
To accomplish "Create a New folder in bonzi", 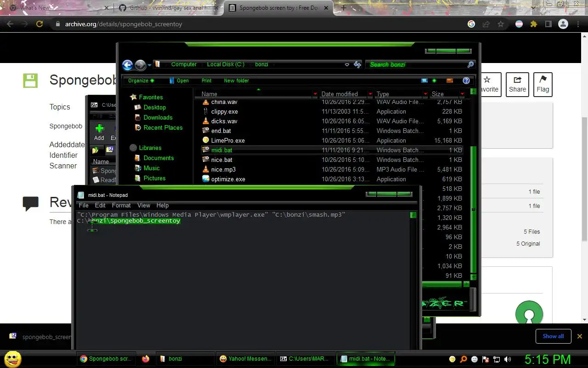I will [x=237, y=80].
